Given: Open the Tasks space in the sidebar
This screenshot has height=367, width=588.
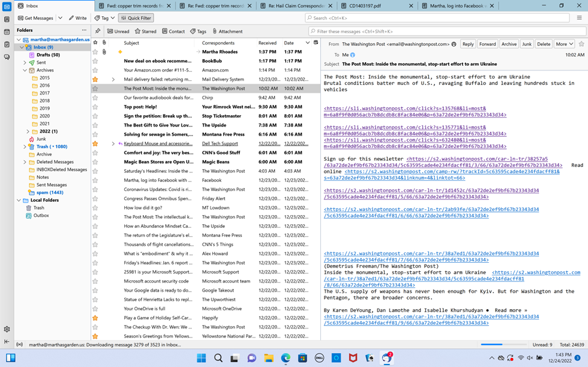Looking at the screenshot, I should point(7,45).
